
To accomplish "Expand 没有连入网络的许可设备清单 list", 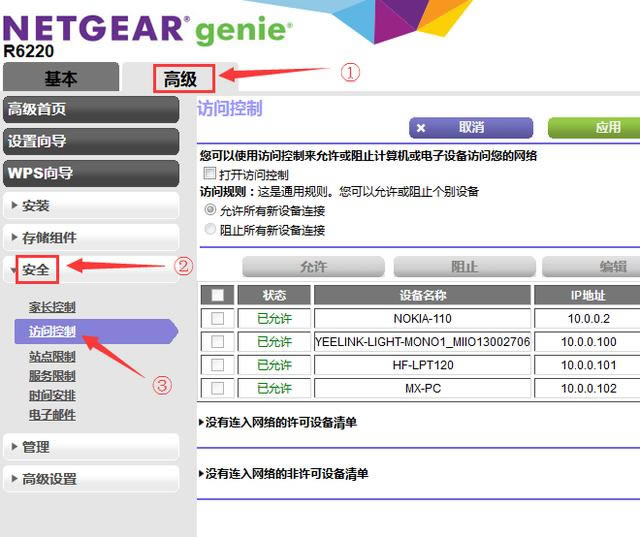I will [280, 422].
